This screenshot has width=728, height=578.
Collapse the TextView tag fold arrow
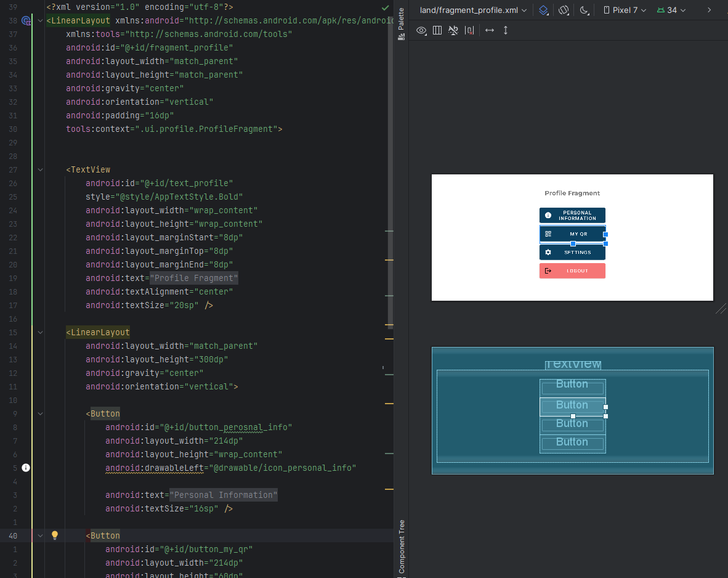click(x=41, y=170)
